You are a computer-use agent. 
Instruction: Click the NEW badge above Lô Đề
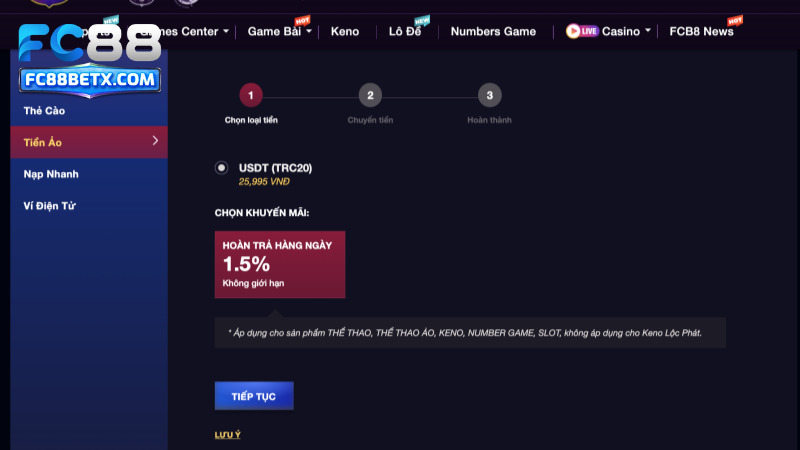click(422, 20)
